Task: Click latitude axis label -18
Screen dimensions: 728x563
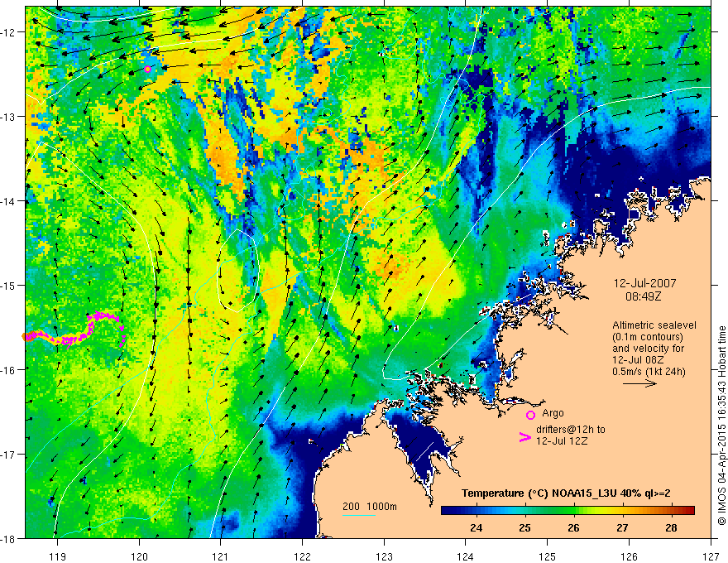Action: pyautogui.click(x=8, y=538)
